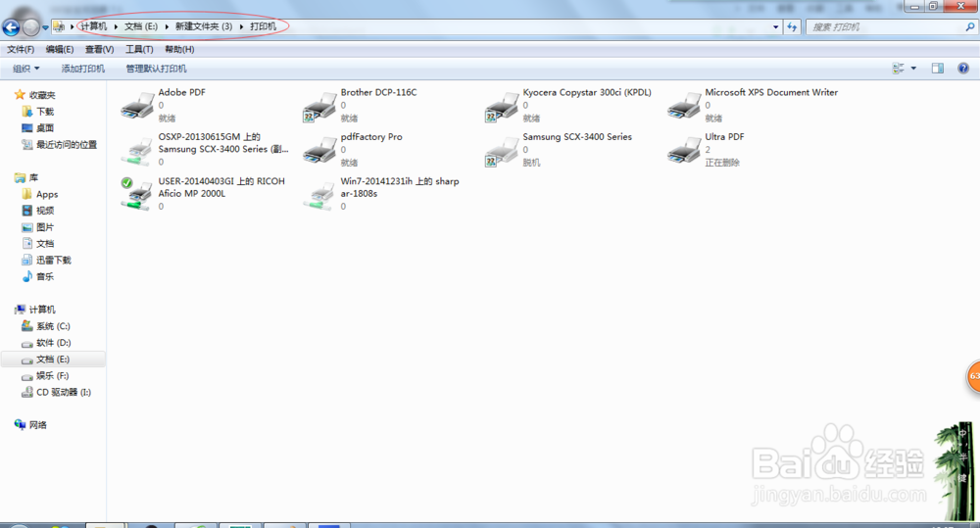Open the 工具(T) menu
The image size is (980, 528).
pos(139,49)
